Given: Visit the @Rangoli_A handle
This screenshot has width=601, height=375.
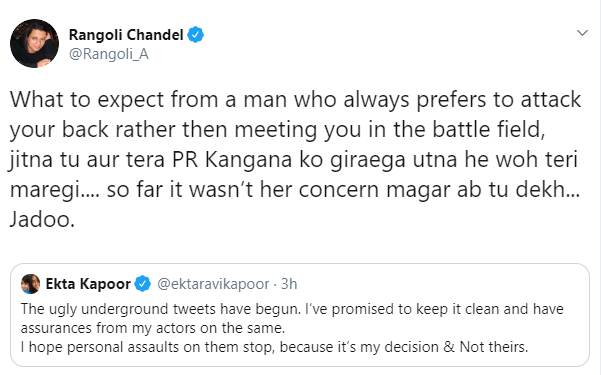Looking at the screenshot, I should click(108, 54).
